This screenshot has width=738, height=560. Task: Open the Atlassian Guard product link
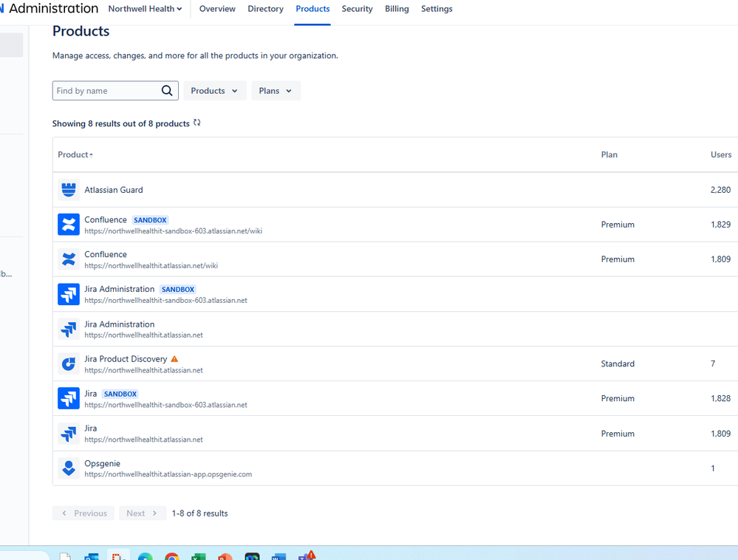(x=114, y=190)
